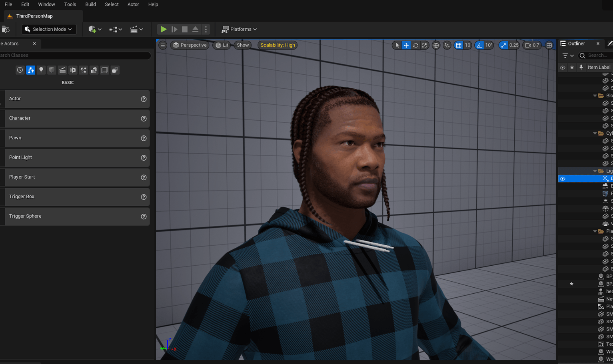Open the viewport hamburger options menu

pyautogui.click(x=163, y=45)
